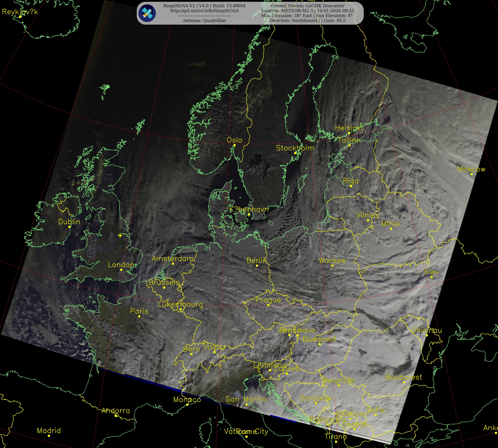Click the Moscow city dot marker
This screenshot has width=498, height=448.
tap(471, 174)
